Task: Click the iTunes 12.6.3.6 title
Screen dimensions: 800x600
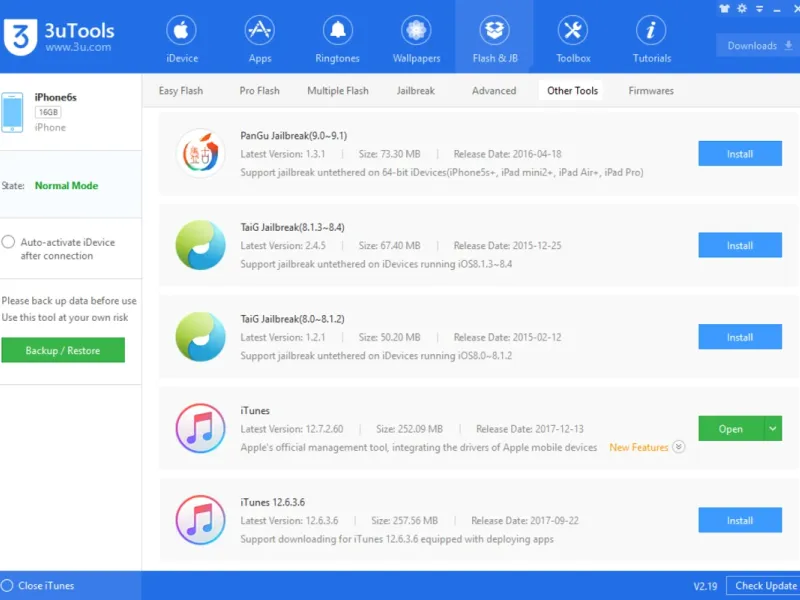Action: pyautogui.click(x=273, y=502)
